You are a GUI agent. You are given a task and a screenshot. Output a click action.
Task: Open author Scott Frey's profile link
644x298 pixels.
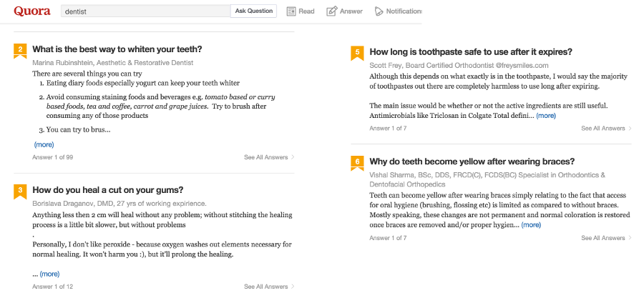click(x=384, y=66)
